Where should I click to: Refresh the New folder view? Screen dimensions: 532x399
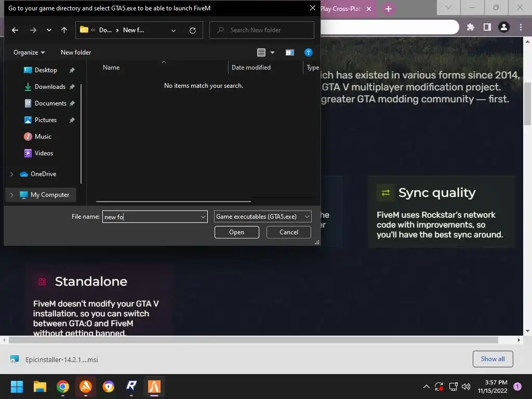click(x=192, y=30)
